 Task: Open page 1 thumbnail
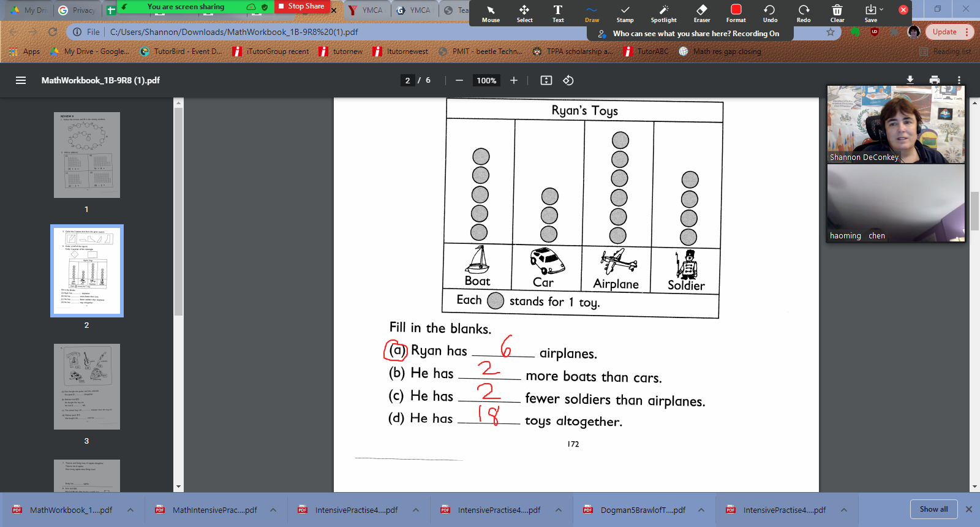[87, 155]
